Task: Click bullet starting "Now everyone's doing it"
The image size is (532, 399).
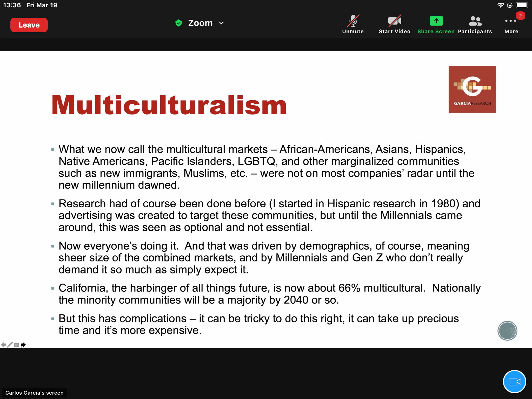Action: 264,258
